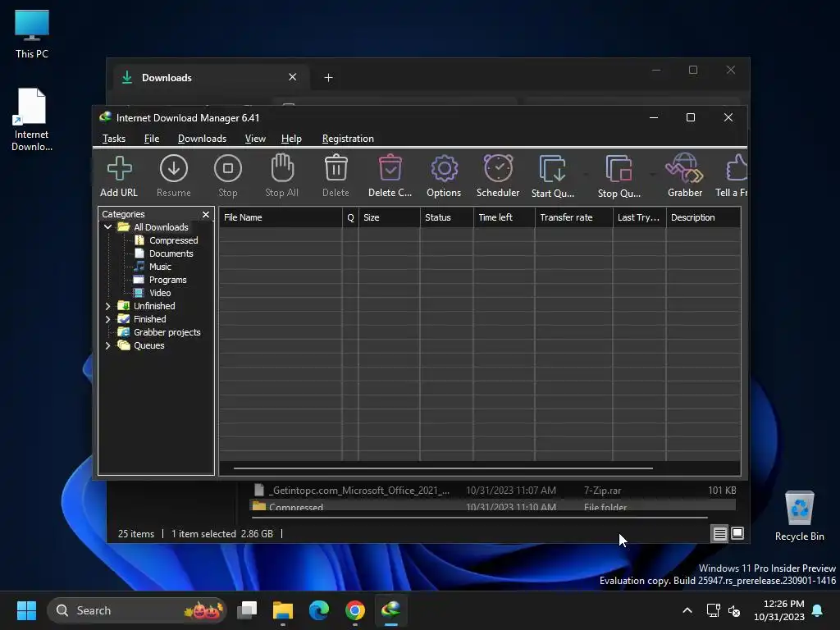
Task: Select the Getintopc Microsoft Office file
Action: 493,491
